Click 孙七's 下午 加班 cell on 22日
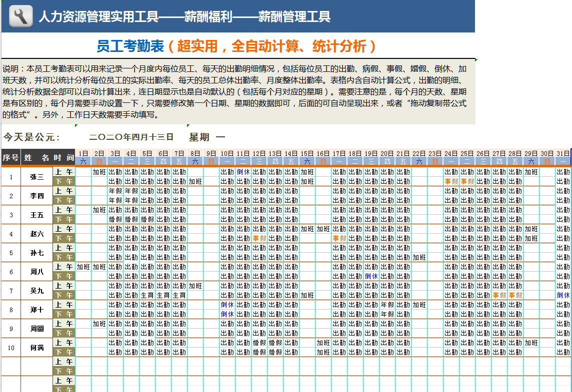572x392 pixels. (419, 257)
